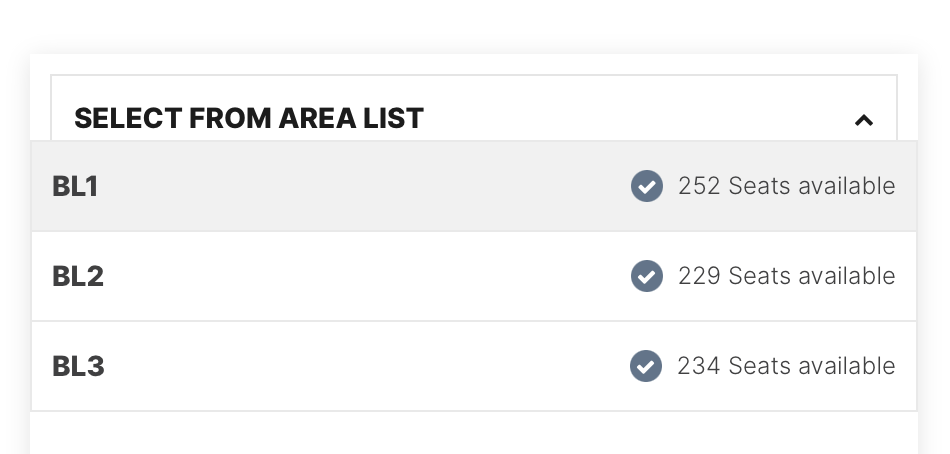Image resolution: width=950 pixels, height=454 pixels.
Task: Click the number 234 in BL3 row
Action: coord(699,366)
